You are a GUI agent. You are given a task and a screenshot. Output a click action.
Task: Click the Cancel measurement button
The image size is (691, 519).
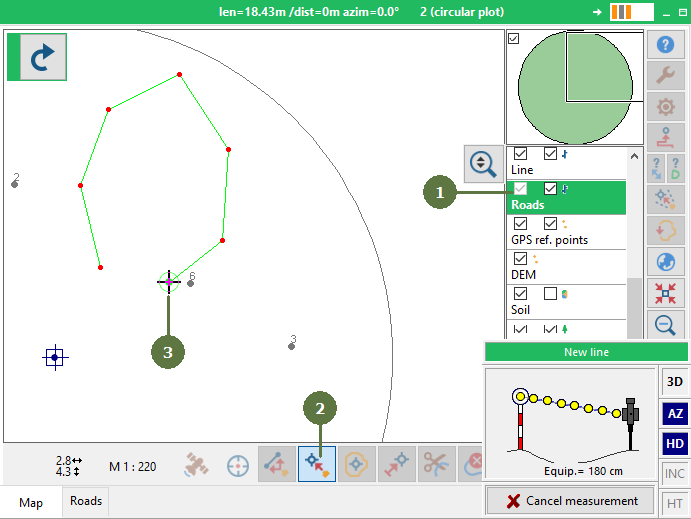click(x=570, y=501)
